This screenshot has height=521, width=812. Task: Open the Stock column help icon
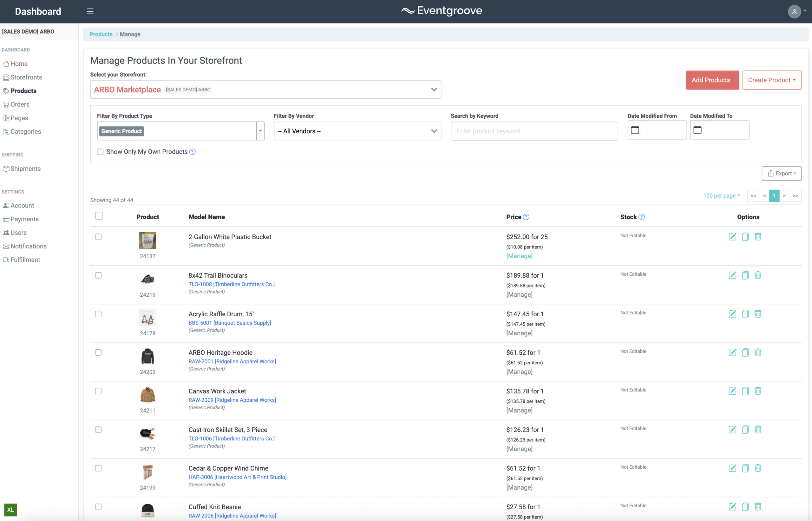[x=642, y=217]
